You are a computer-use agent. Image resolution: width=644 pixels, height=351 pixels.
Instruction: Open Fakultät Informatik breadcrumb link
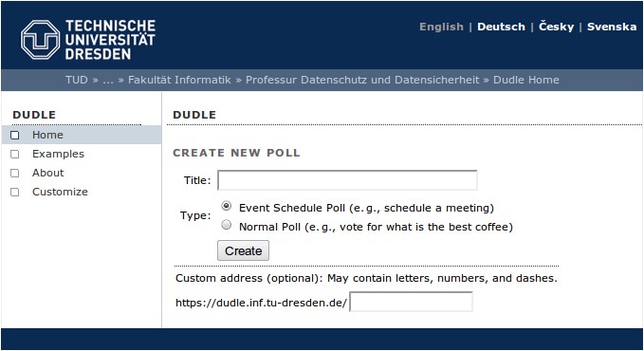[179, 80]
